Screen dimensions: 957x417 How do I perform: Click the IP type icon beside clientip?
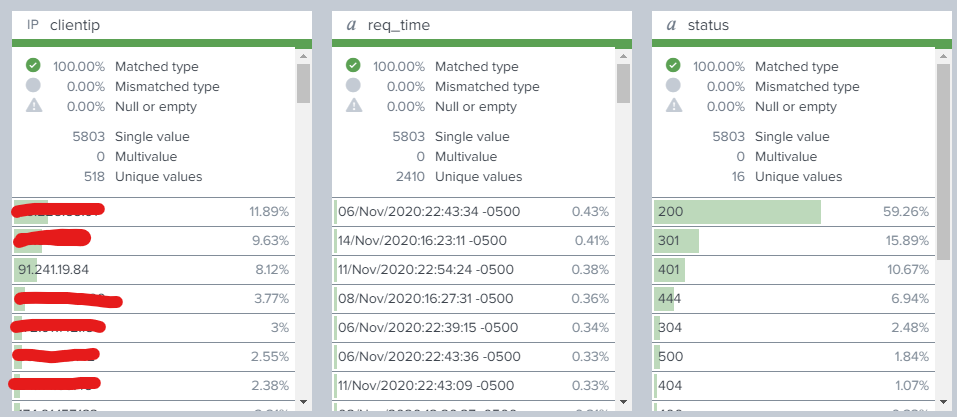[32, 25]
